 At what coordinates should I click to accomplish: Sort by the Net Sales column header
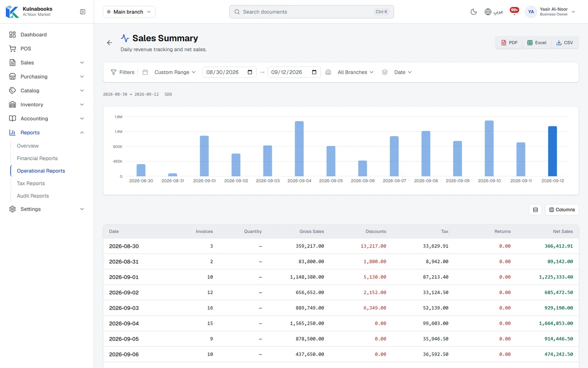(563, 231)
